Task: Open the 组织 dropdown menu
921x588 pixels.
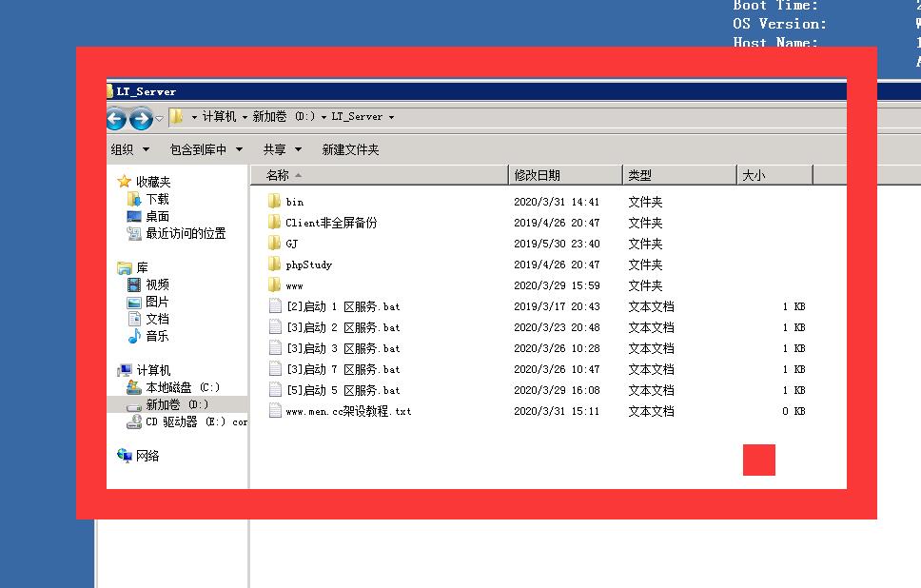Action: tap(130, 149)
